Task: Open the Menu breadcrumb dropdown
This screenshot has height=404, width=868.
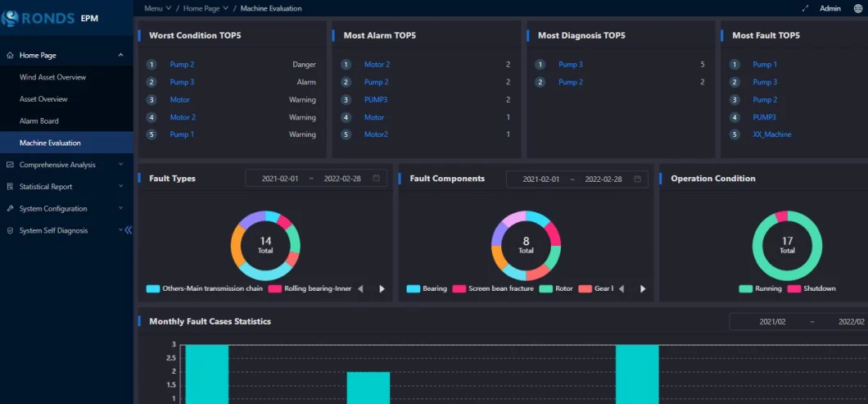Action: [x=157, y=8]
